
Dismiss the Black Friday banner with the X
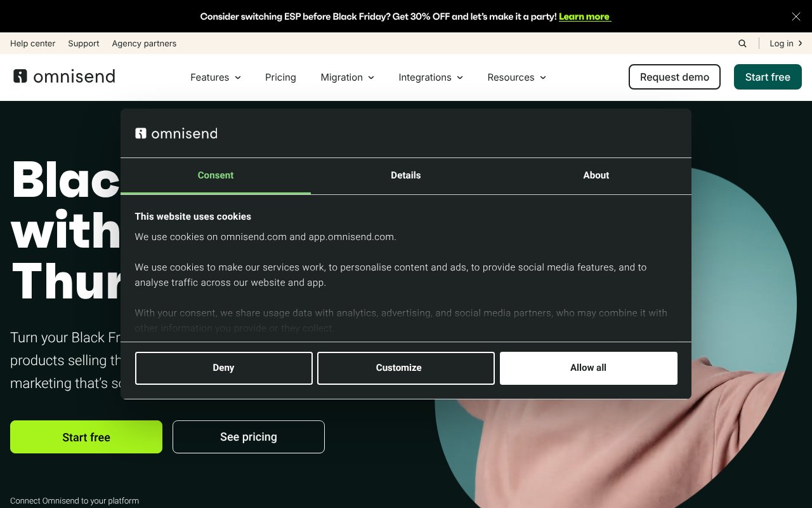(x=796, y=17)
